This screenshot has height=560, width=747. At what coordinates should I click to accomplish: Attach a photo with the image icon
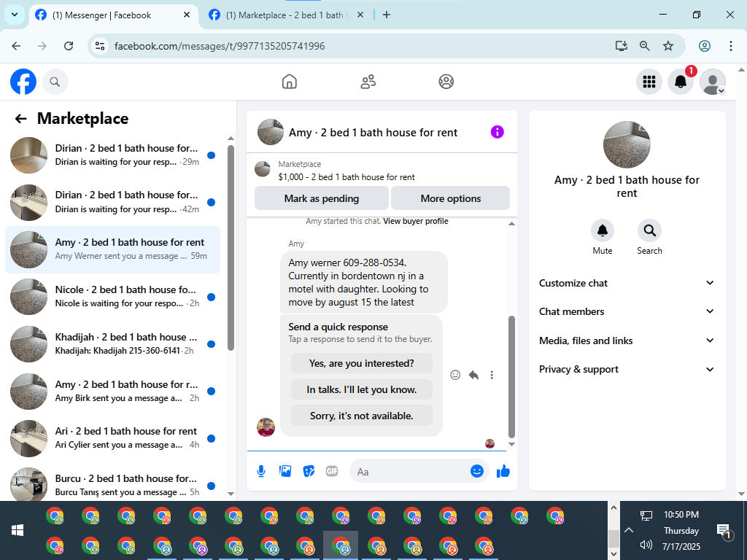pyautogui.click(x=285, y=472)
